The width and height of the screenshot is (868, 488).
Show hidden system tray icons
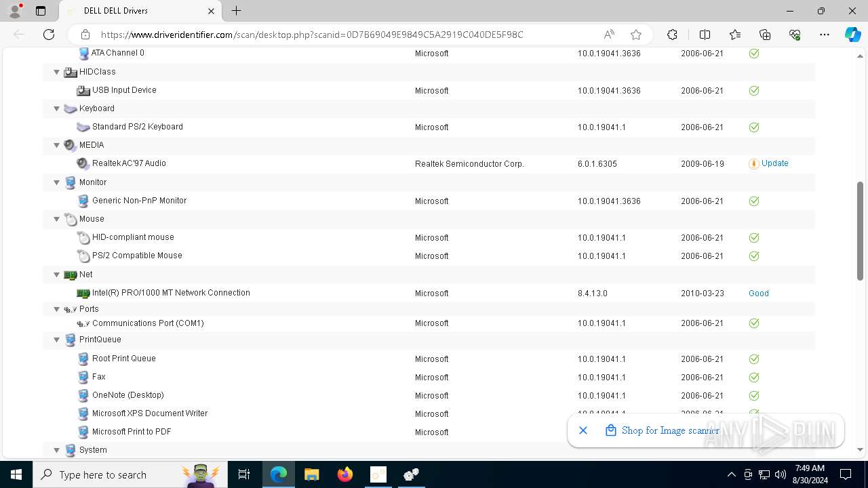(731, 474)
